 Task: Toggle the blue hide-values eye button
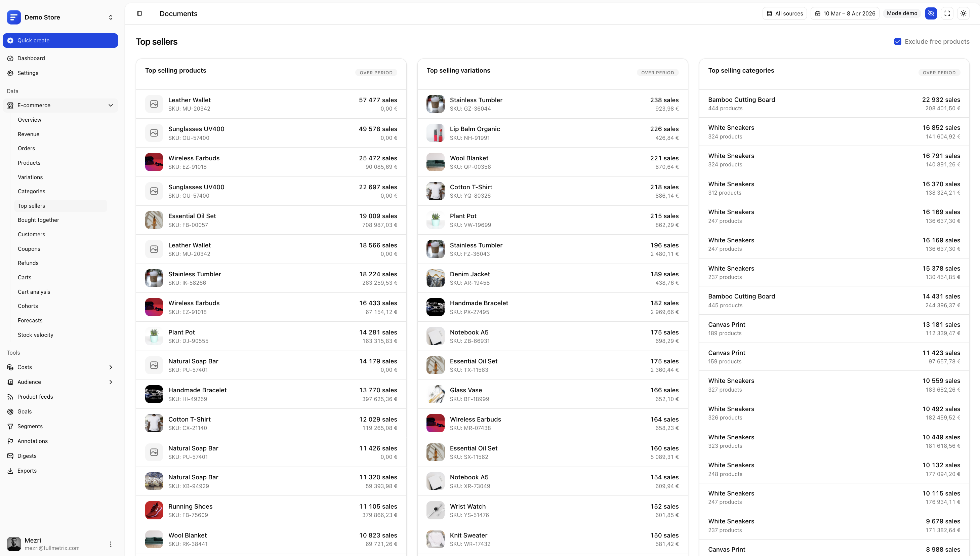[931, 14]
